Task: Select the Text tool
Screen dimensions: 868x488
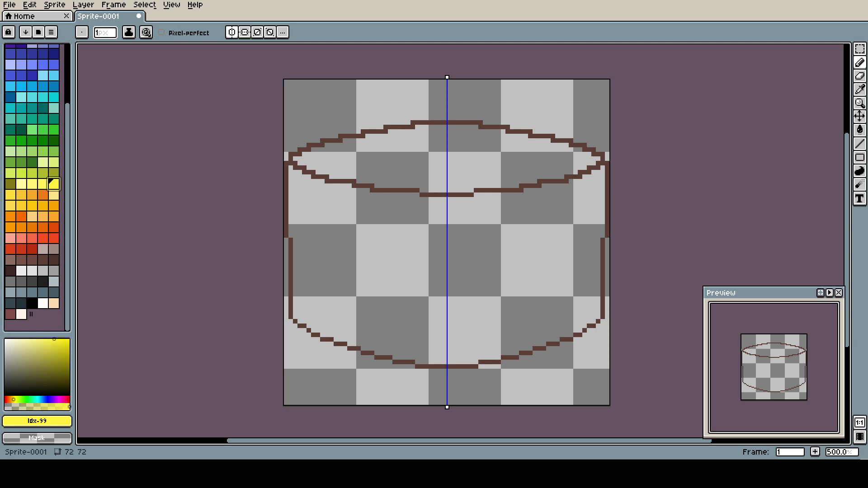Action: 859,198
